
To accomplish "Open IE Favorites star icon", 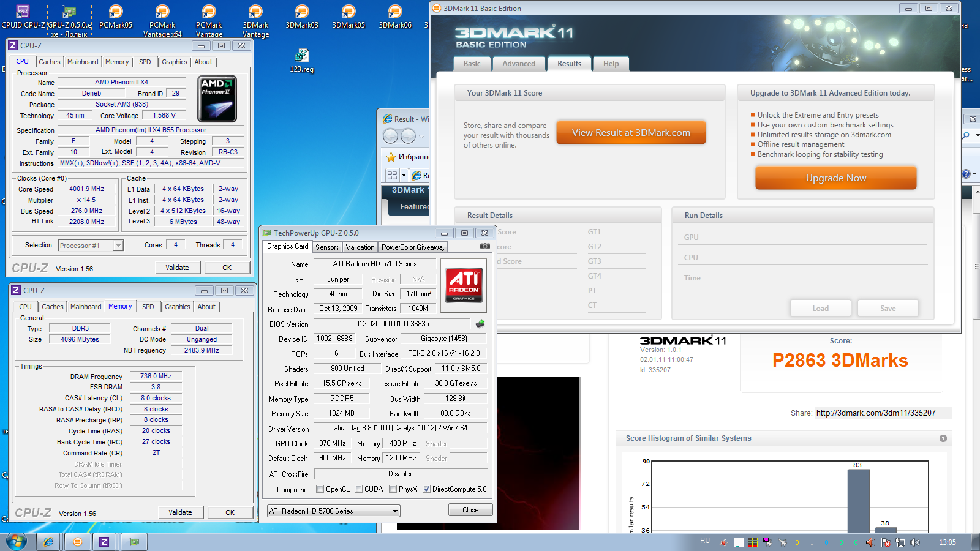I will pyautogui.click(x=391, y=157).
